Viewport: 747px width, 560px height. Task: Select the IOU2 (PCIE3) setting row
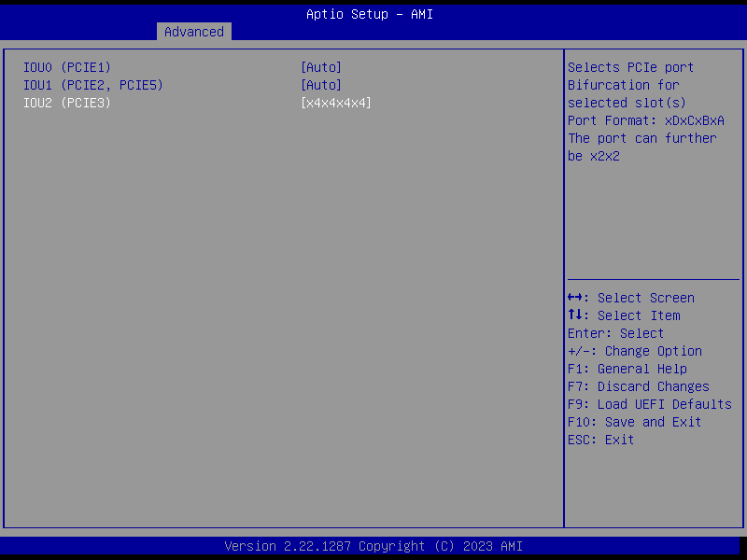coord(197,103)
